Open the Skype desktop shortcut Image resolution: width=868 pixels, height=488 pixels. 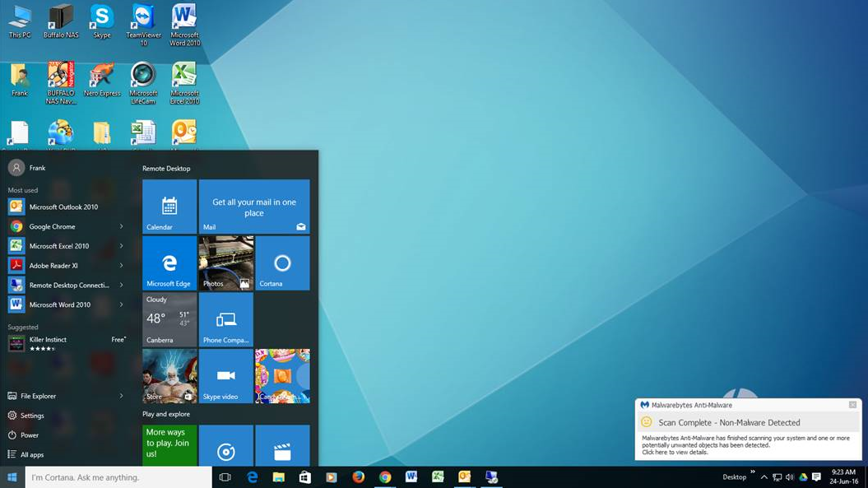pos(102,22)
